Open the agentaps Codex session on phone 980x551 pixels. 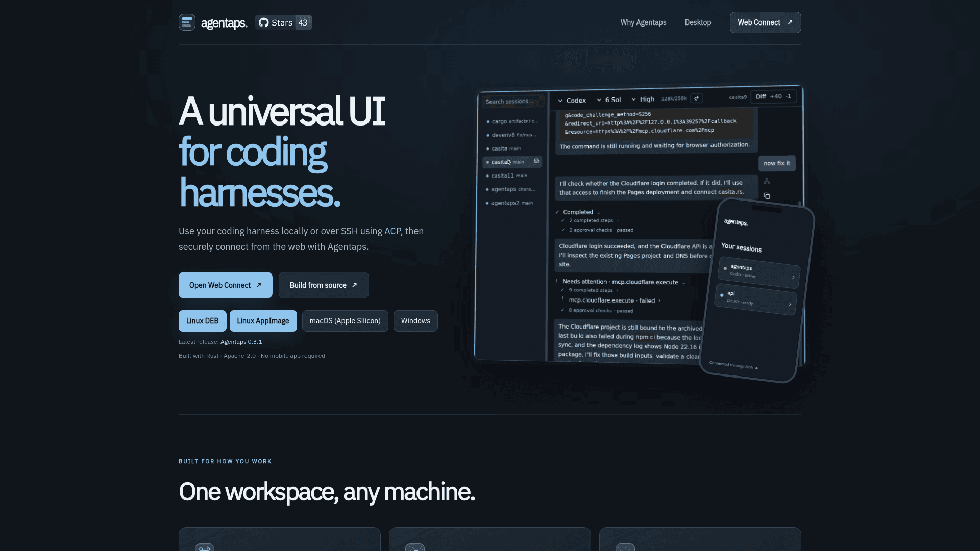pyautogui.click(x=759, y=272)
